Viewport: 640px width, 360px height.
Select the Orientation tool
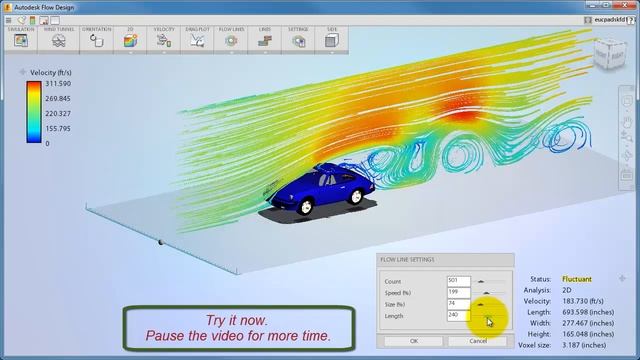pyautogui.click(x=96, y=40)
